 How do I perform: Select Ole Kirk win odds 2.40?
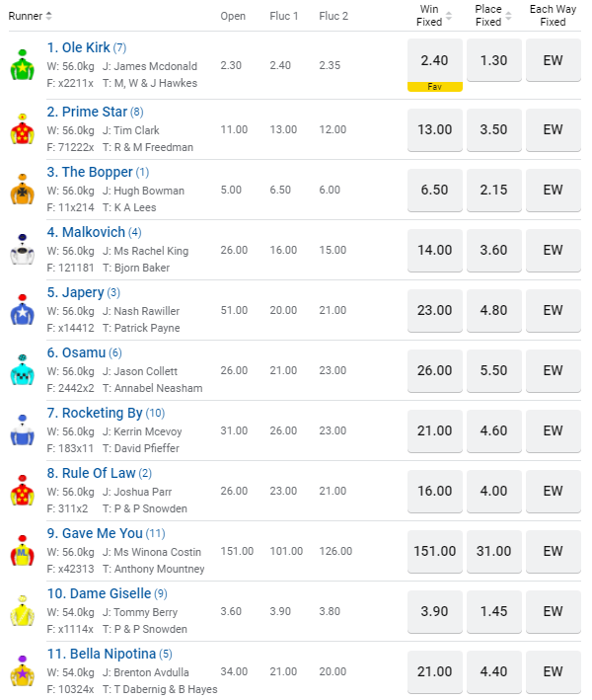tap(434, 60)
